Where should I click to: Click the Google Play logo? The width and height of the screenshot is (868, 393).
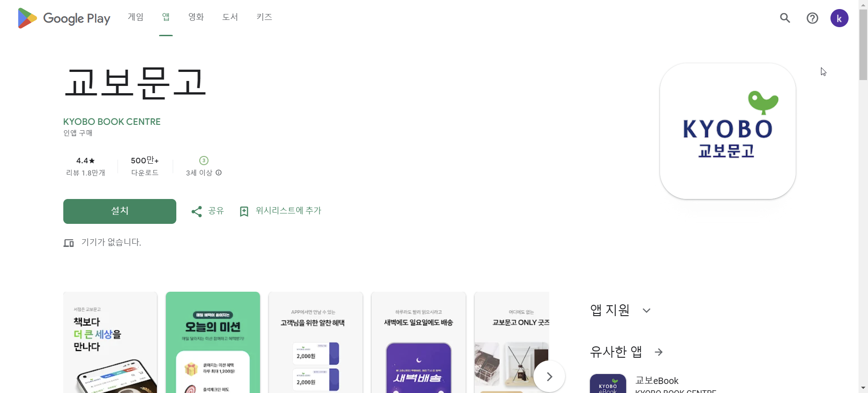click(64, 18)
